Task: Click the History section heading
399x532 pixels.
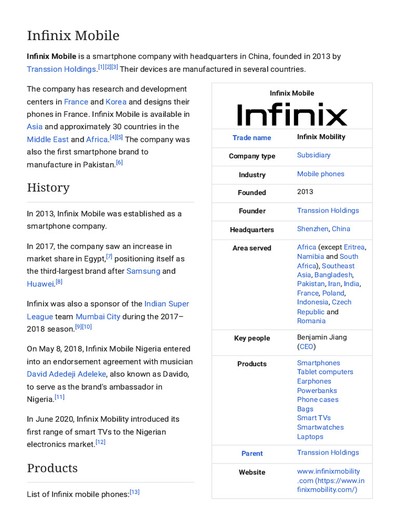Action: pos(48,188)
